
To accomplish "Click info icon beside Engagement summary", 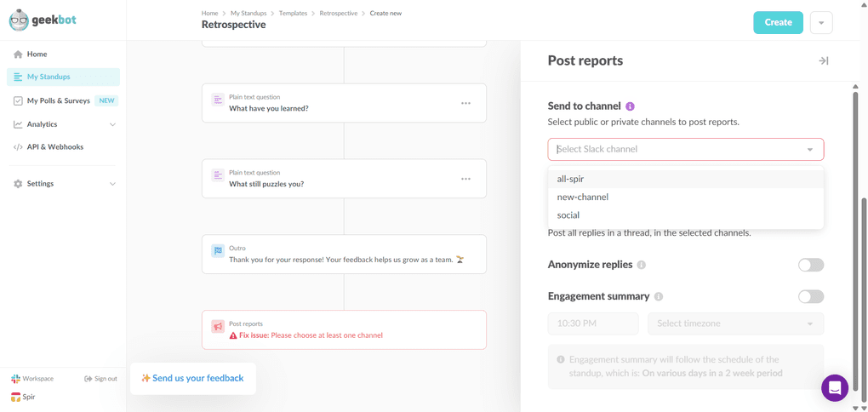I will point(658,297).
